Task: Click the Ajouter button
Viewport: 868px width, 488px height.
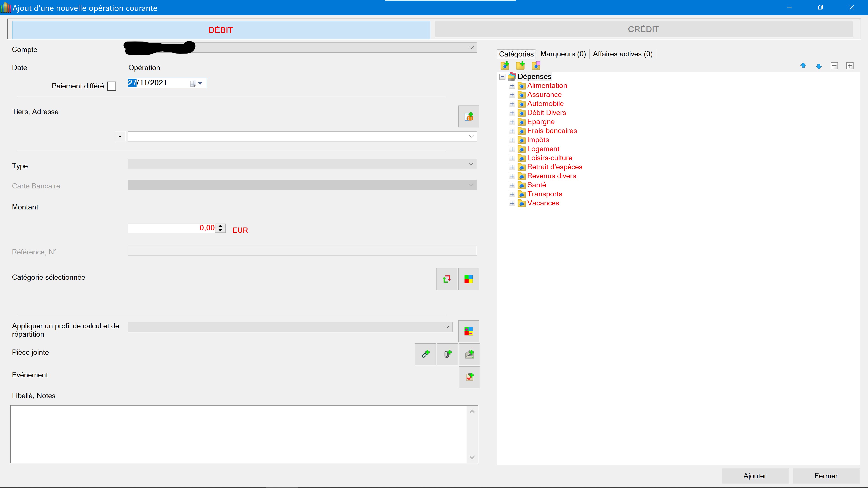Action: (755, 476)
